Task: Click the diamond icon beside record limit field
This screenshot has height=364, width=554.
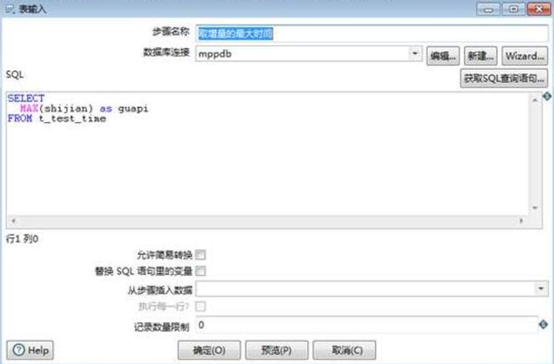Action: coord(543,324)
